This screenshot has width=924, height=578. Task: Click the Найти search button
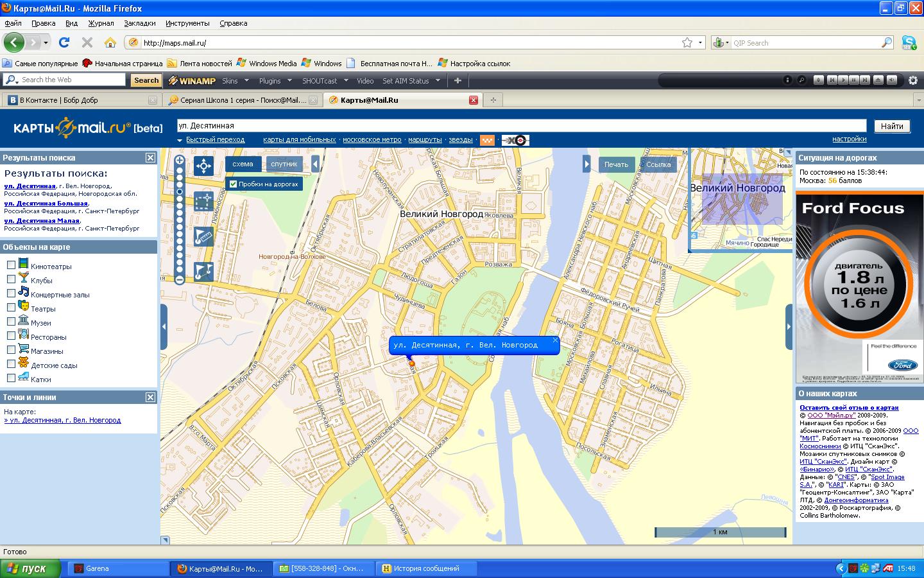[x=892, y=126]
